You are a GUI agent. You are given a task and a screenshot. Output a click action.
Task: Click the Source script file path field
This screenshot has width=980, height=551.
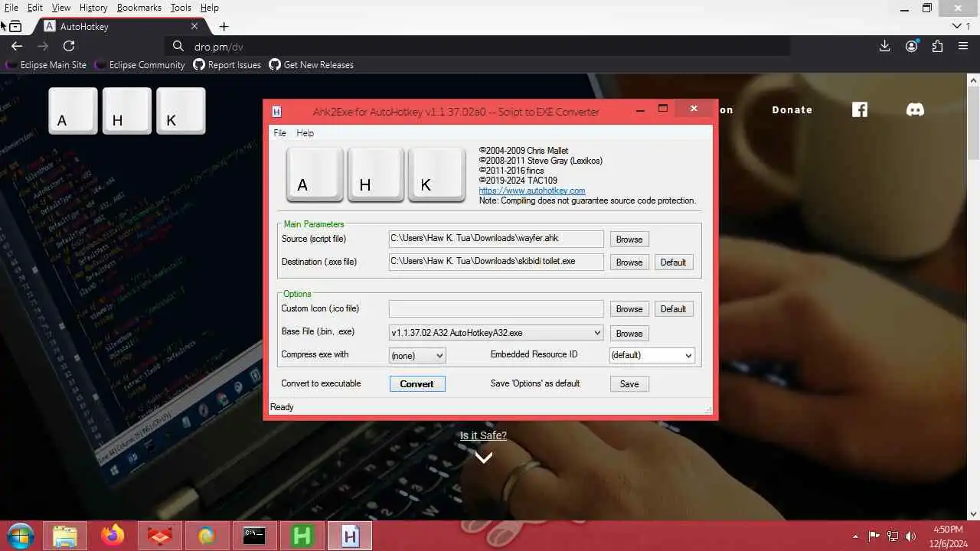point(496,240)
